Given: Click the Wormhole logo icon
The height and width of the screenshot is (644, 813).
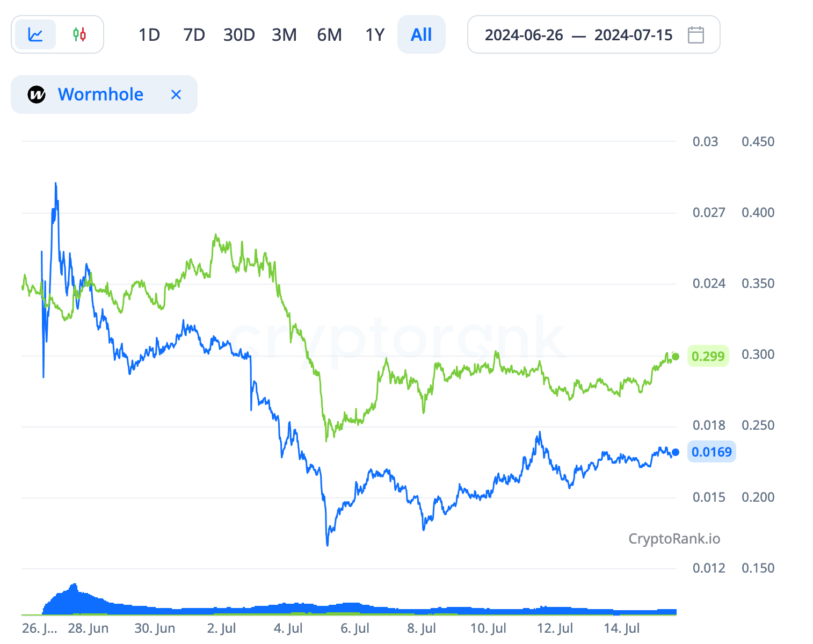Looking at the screenshot, I should click(x=37, y=95).
